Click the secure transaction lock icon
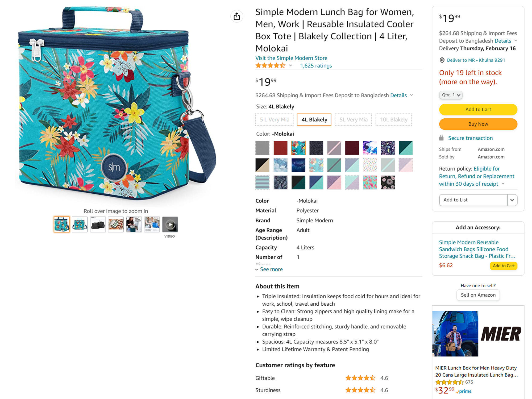Viewport: 532px width, 399px height. 441,138
